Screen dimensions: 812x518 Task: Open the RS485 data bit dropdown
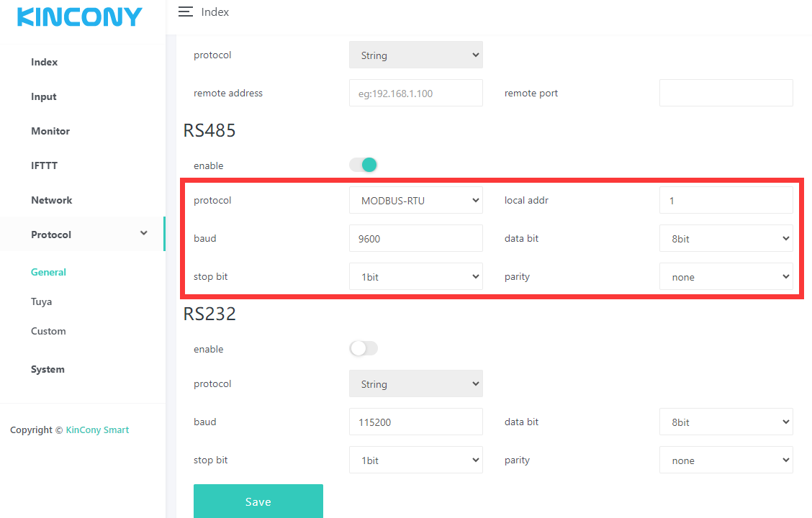coord(726,239)
